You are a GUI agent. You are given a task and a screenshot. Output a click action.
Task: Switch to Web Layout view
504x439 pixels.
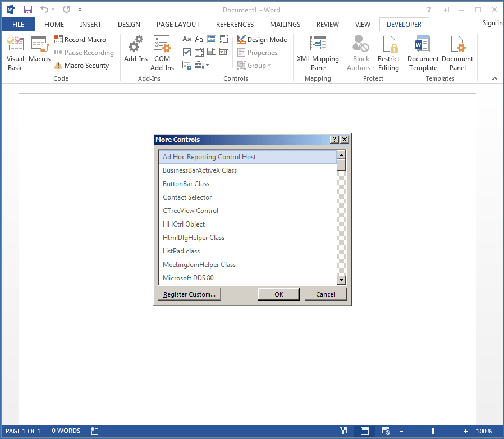tap(386, 431)
